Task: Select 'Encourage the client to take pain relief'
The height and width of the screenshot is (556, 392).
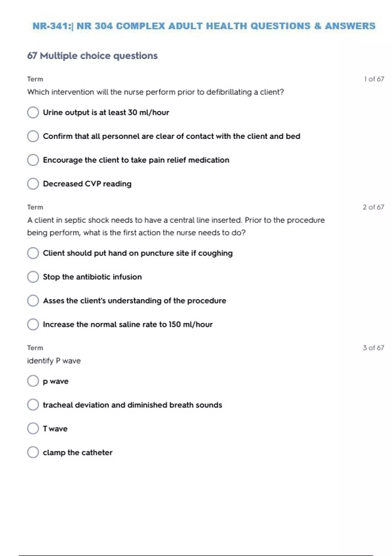Action: 33,160
